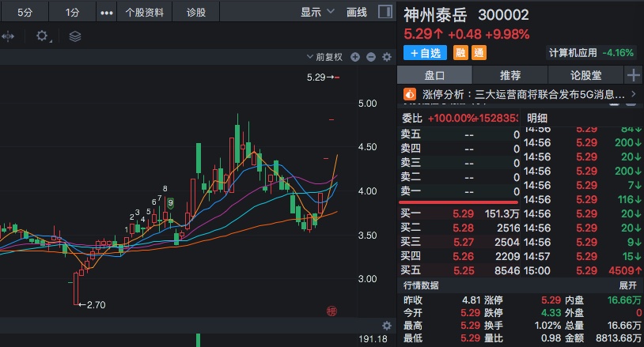
Task: Open 计算机应用 sector link
Action: (x=573, y=52)
